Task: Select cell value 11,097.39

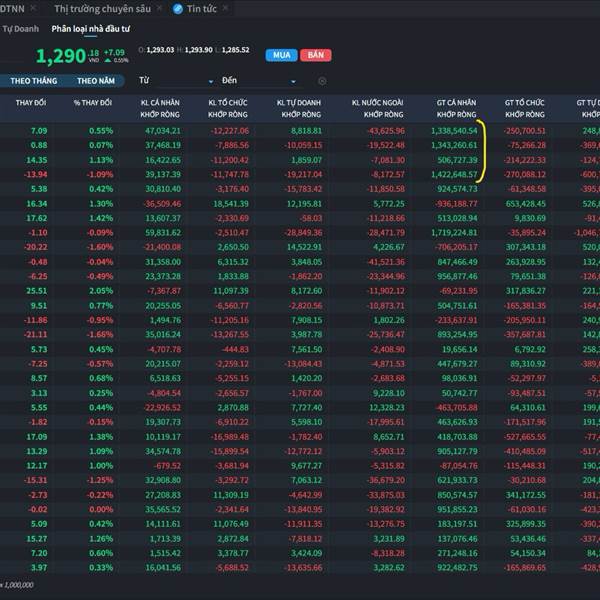Action: click(231, 291)
